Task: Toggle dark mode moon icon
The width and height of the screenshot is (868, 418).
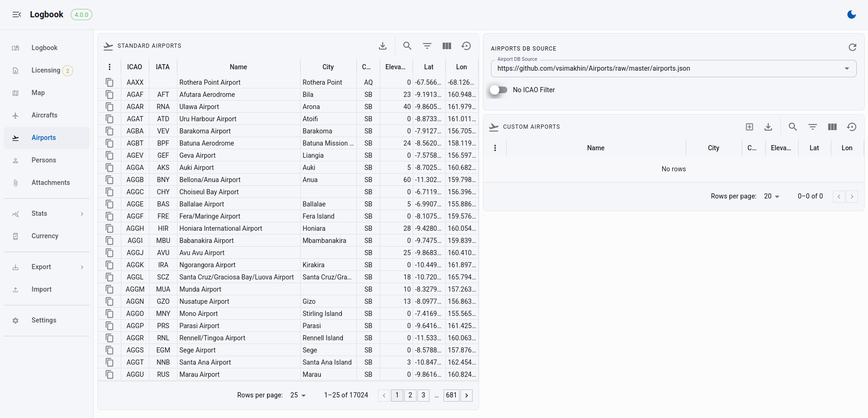Action: [852, 15]
